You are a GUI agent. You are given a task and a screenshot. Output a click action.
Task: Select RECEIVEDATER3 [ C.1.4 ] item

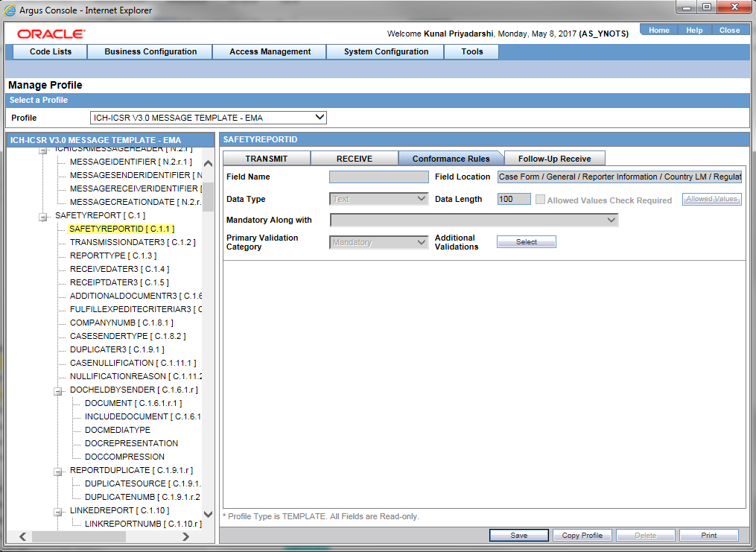pyautogui.click(x=120, y=269)
